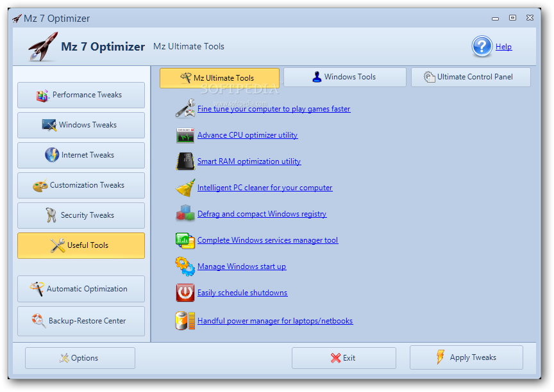Click the red power shutdown scheduler icon
The height and width of the screenshot is (392, 554).
pos(185,293)
